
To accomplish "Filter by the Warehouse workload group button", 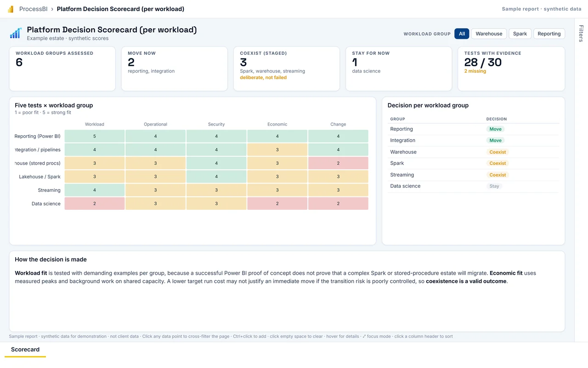I will click(x=489, y=34).
